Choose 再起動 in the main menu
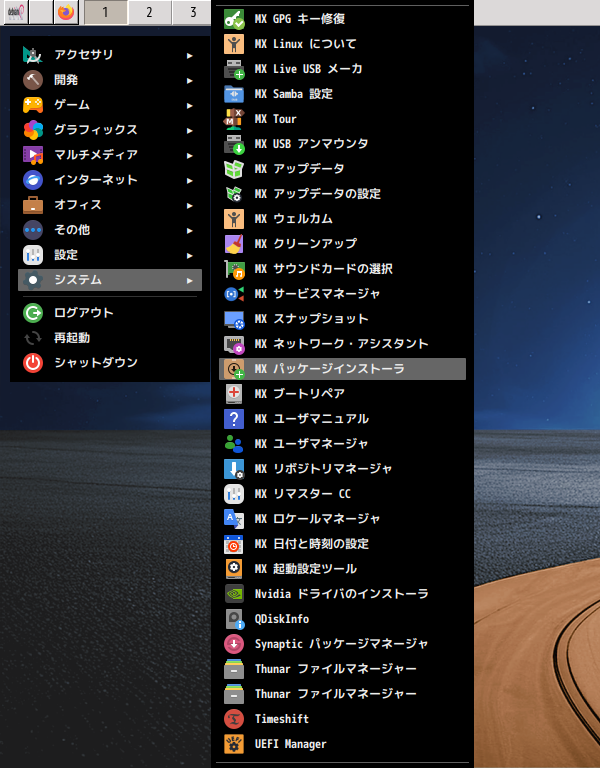This screenshot has width=600, height=768. (110, 338)
